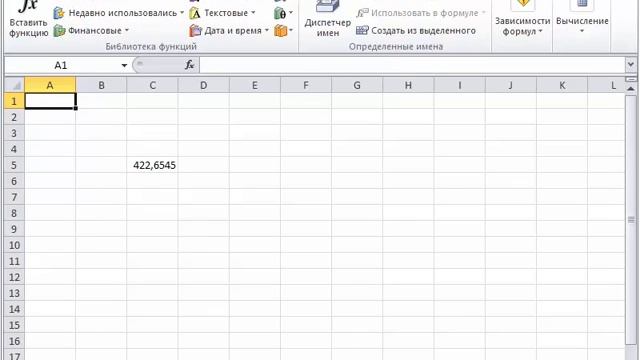Open the Текстовые functions dropdown

pos(223,13)
